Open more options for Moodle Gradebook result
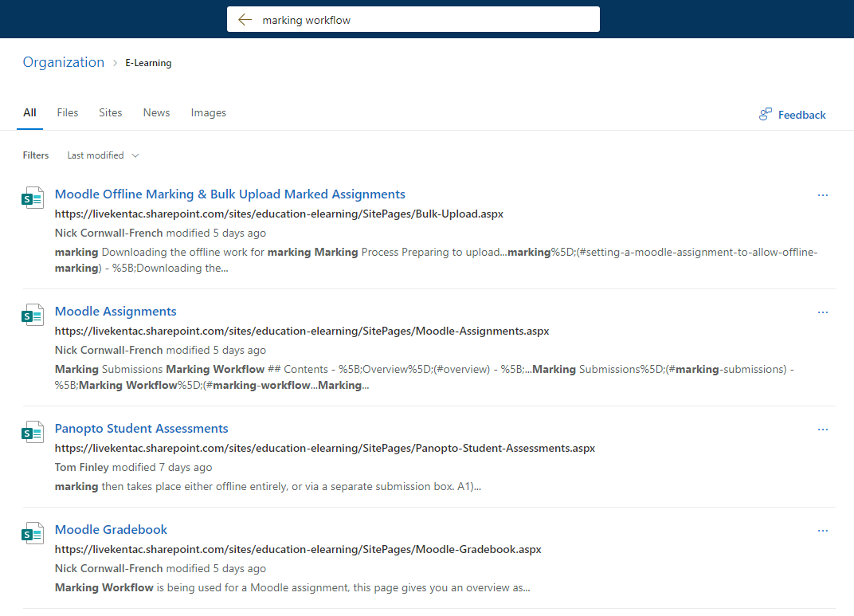This screenshot has height=616, width=854. 823,531
